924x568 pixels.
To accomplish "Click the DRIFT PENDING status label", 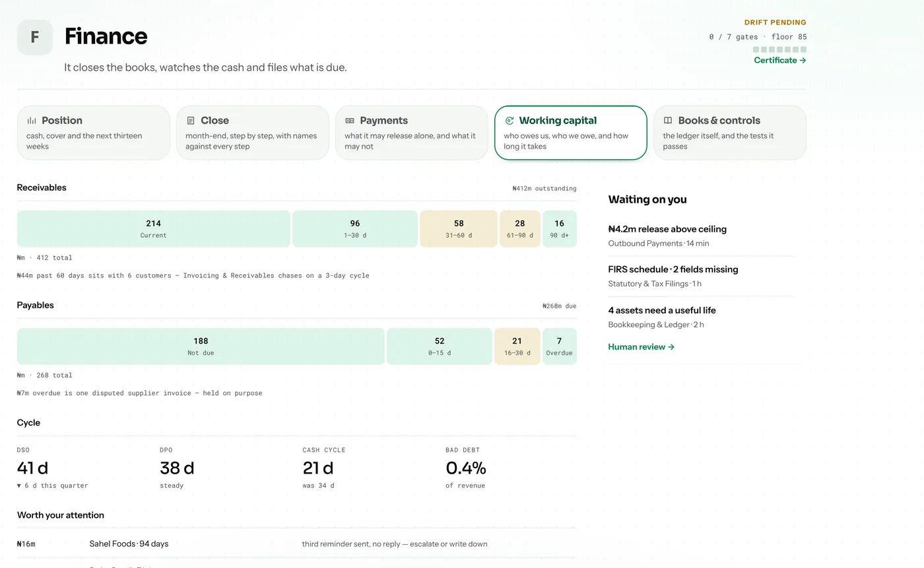I will click(775, 22).
